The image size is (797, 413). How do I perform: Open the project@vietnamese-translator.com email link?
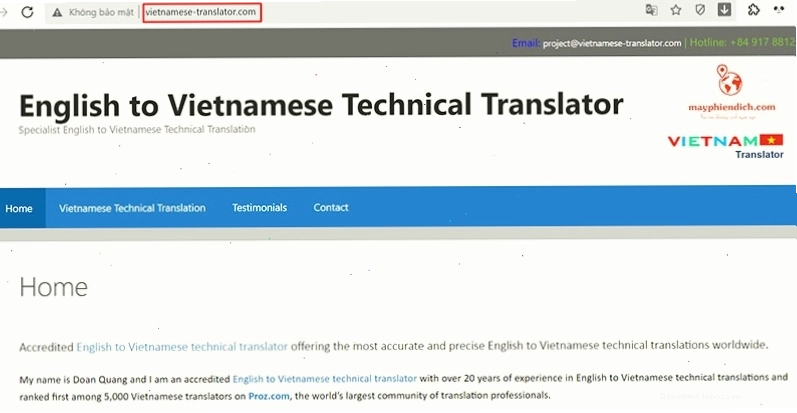tap(612, 43)
